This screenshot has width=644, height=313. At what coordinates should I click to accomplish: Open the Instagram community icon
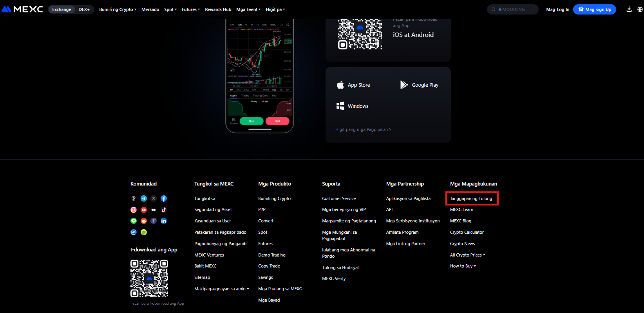coord(134,210)
